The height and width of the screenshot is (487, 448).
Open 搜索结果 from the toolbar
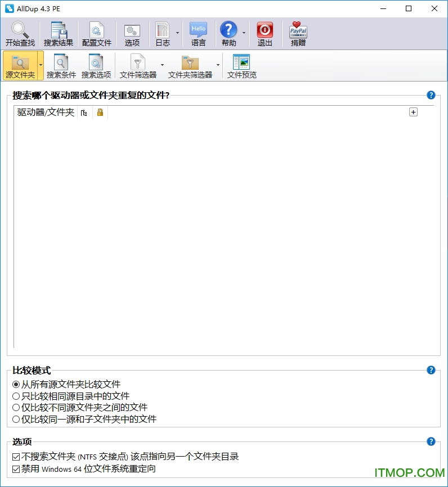59,30
